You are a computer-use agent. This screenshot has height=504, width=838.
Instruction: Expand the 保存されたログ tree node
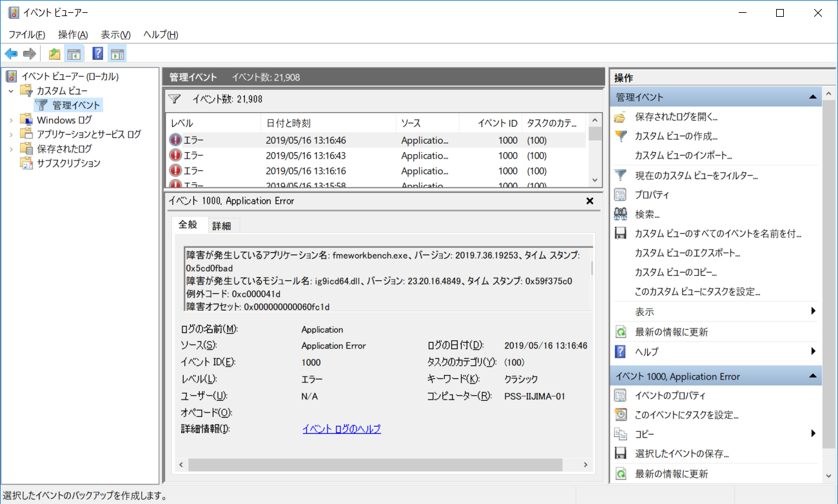[11, 149]
